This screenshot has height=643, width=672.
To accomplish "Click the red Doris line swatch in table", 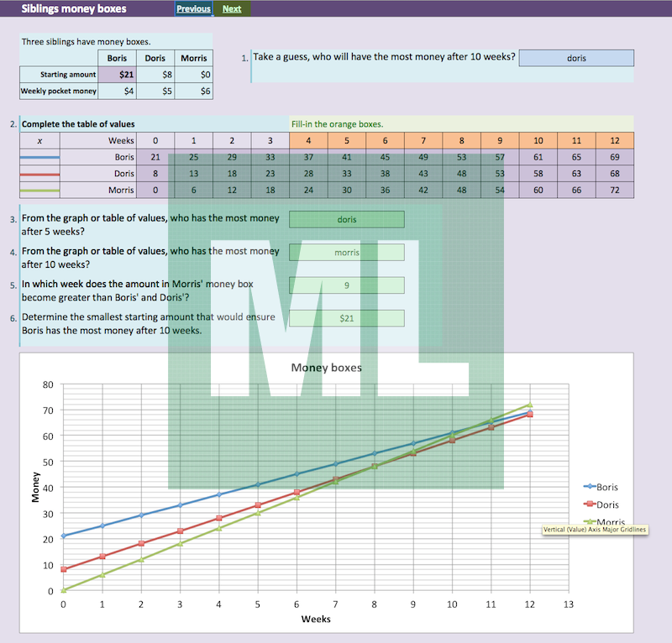I will click(x=39, y=174).
